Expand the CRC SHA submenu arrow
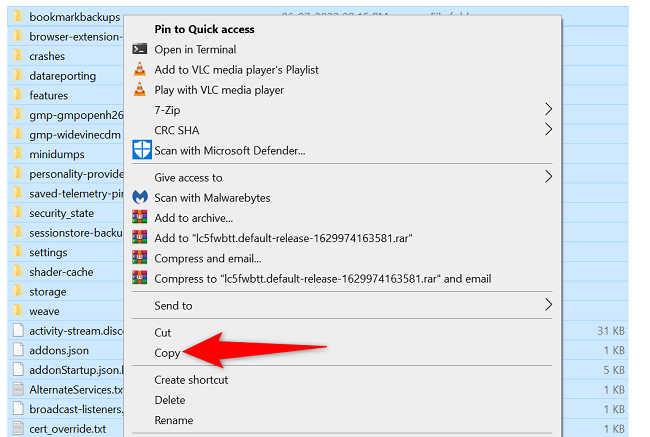 (548, 129)
